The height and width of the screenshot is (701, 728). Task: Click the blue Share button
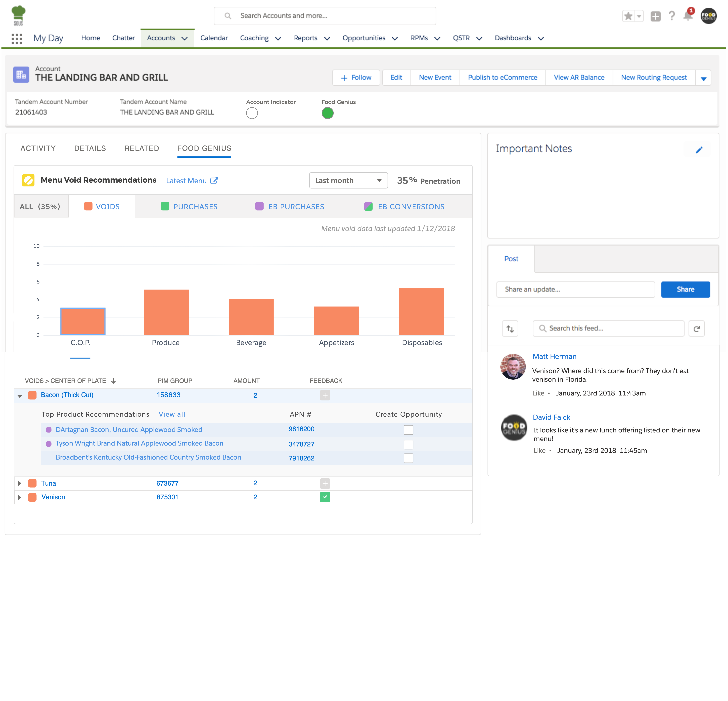tap(685, 289)
